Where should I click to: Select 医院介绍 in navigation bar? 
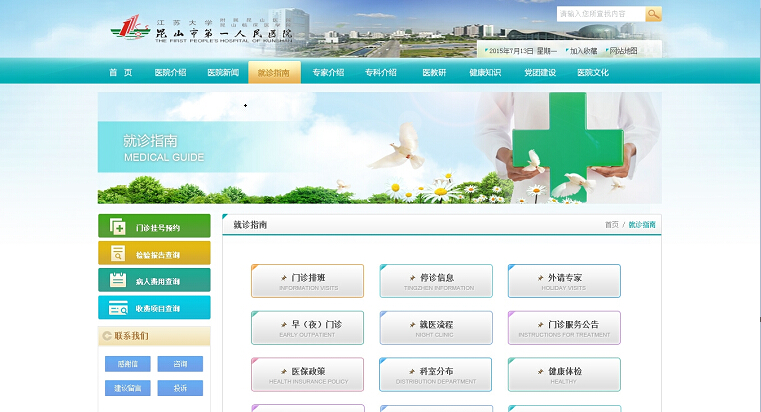(x=170, y=72)
